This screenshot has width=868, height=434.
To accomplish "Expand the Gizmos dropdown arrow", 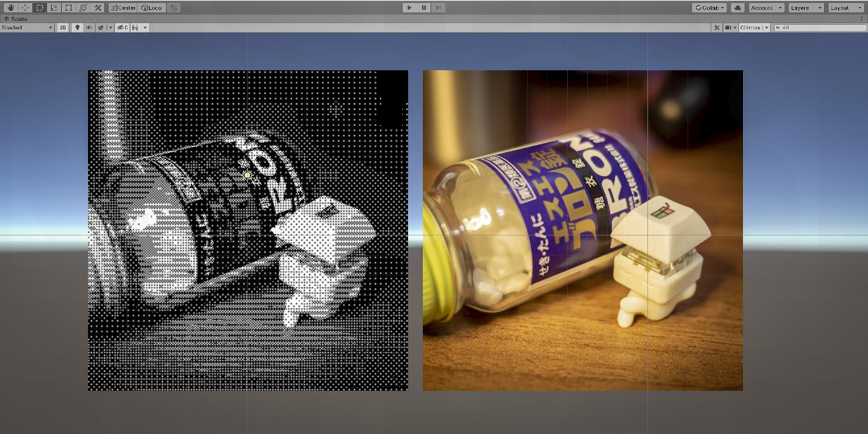I will point(767,27).
